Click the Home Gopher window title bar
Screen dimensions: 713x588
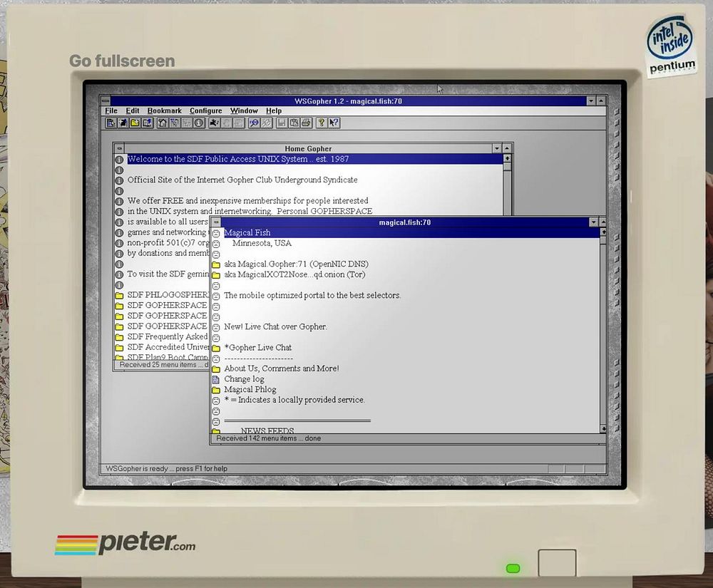click(308, 148)
